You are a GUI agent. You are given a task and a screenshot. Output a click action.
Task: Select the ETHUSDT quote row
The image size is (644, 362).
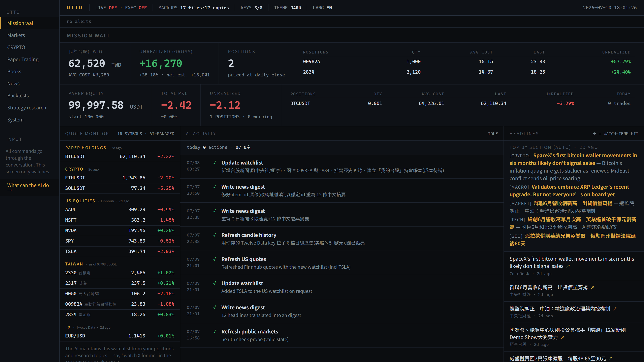(x=120, y=178)
